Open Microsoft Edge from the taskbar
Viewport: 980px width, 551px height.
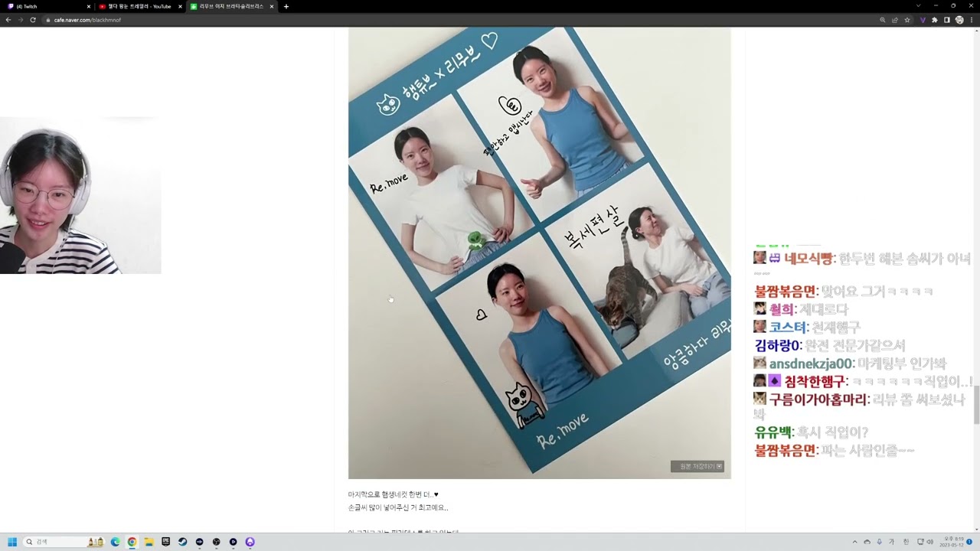coord(115,542)
